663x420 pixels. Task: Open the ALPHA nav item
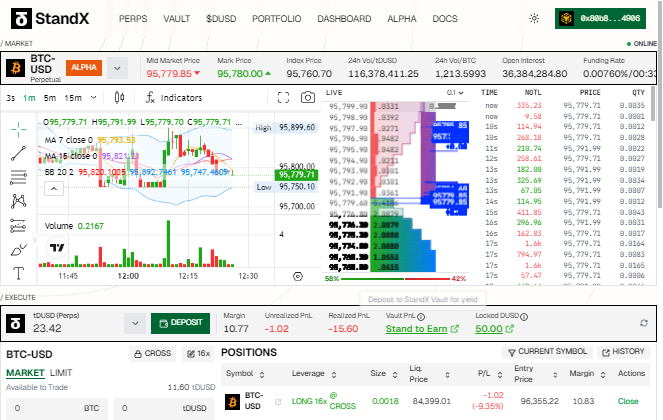(x=402, y=19)
